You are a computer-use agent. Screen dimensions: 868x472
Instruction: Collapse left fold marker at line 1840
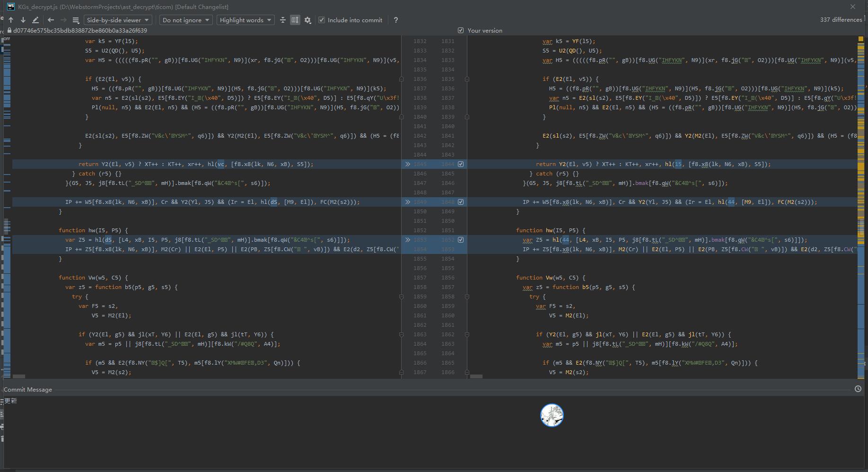coord(402,117)
